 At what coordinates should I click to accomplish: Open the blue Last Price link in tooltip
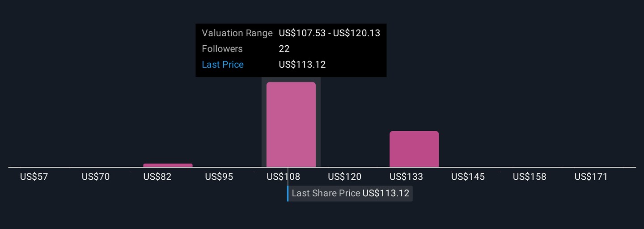click(x=223, y=65)
